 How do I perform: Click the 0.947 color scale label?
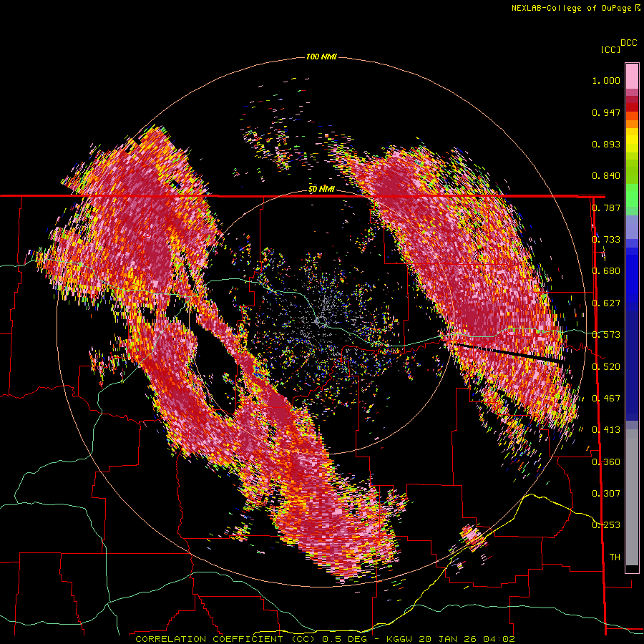[x=606, y=112]
